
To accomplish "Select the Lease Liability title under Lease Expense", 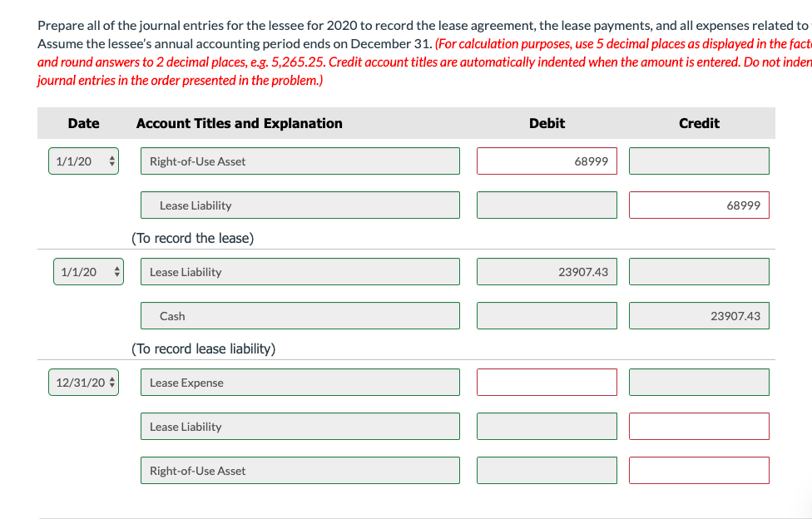I will coord(300,427).
